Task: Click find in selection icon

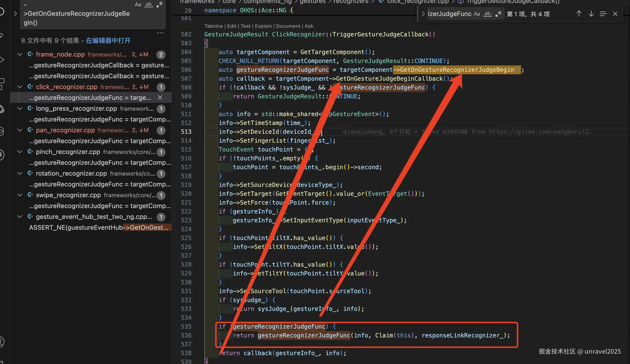Action: pyautogui.click(x=603, y=14)
